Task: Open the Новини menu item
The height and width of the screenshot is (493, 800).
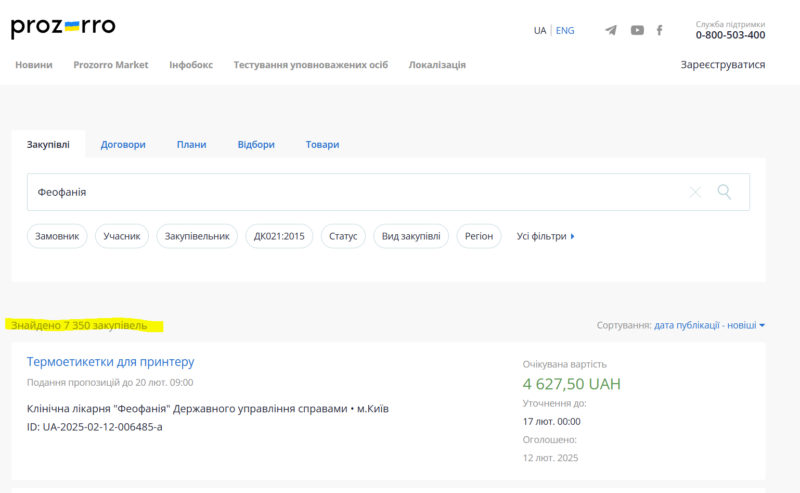Action: pyautogui.click(x=34, y=65)
